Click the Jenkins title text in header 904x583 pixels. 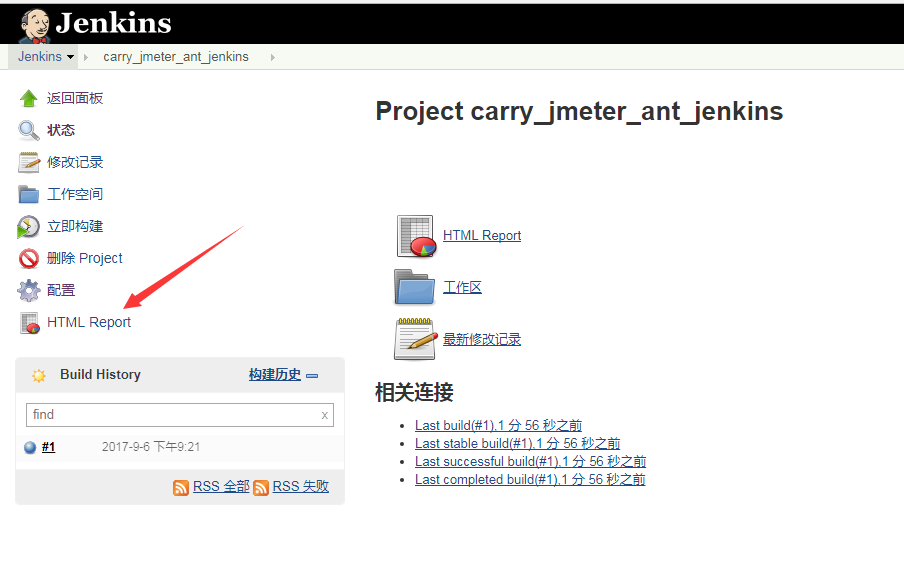[114, 23]
